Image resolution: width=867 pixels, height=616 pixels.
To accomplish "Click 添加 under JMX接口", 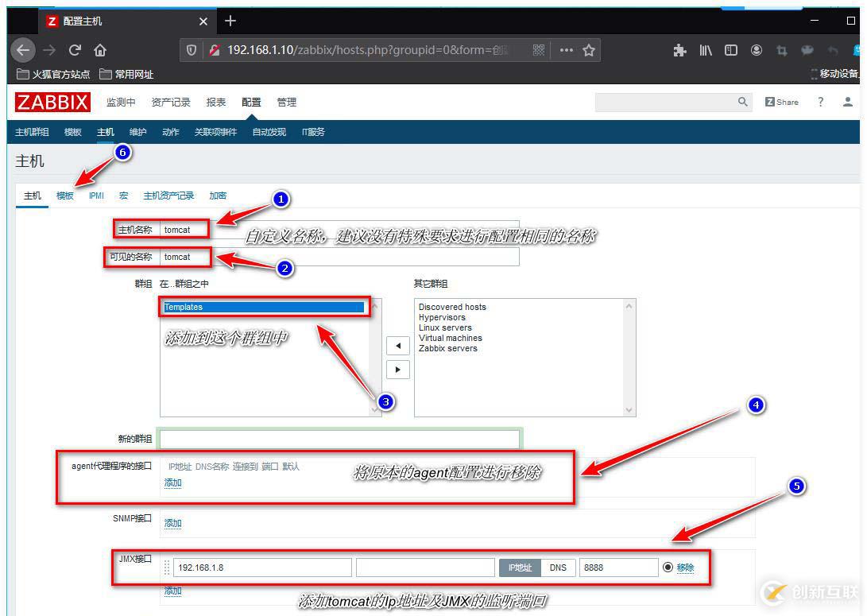I will tap(172, 591).
